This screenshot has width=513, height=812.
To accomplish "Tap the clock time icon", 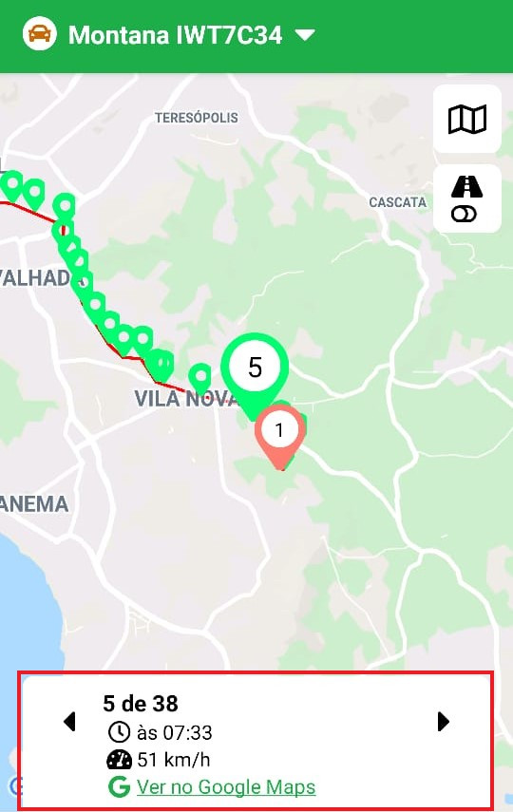I will pyautogui.click(x=119, y=732).
